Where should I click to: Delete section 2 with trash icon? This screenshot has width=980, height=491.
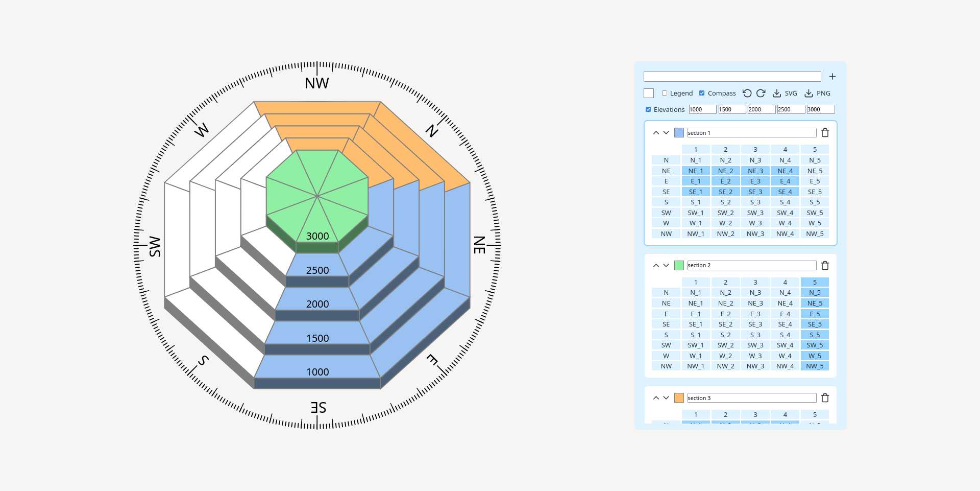pyautogui.click(x=825, y=266)
